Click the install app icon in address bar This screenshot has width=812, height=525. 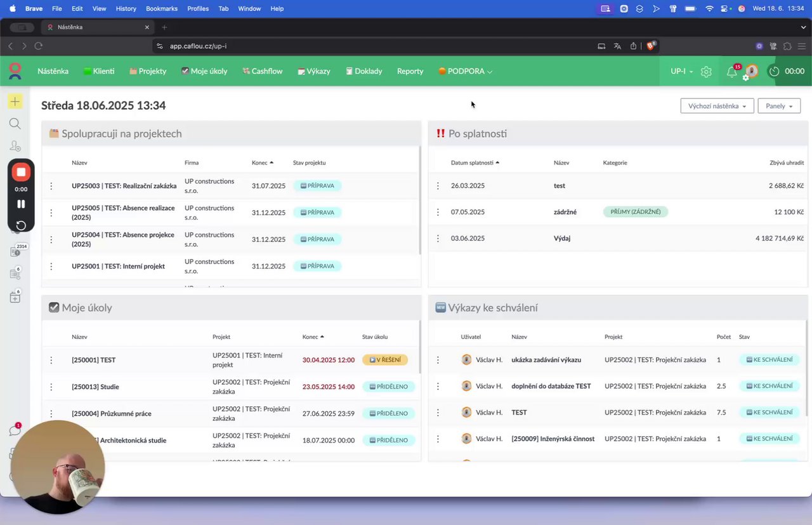[601, 46]
